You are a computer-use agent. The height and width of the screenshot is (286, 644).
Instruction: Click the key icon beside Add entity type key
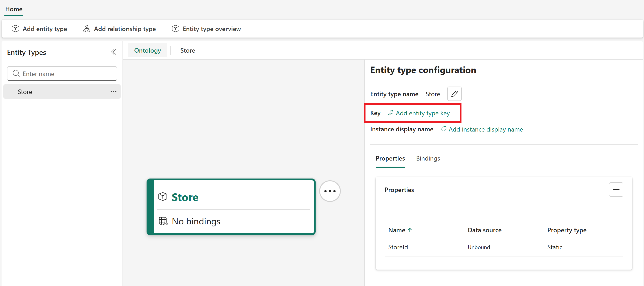[391, 113]
